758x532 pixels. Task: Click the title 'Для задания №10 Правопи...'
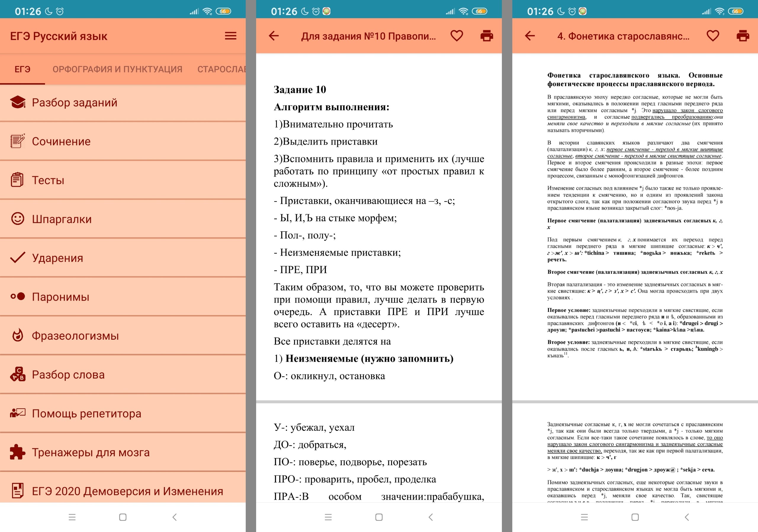(x=368, y=36)
